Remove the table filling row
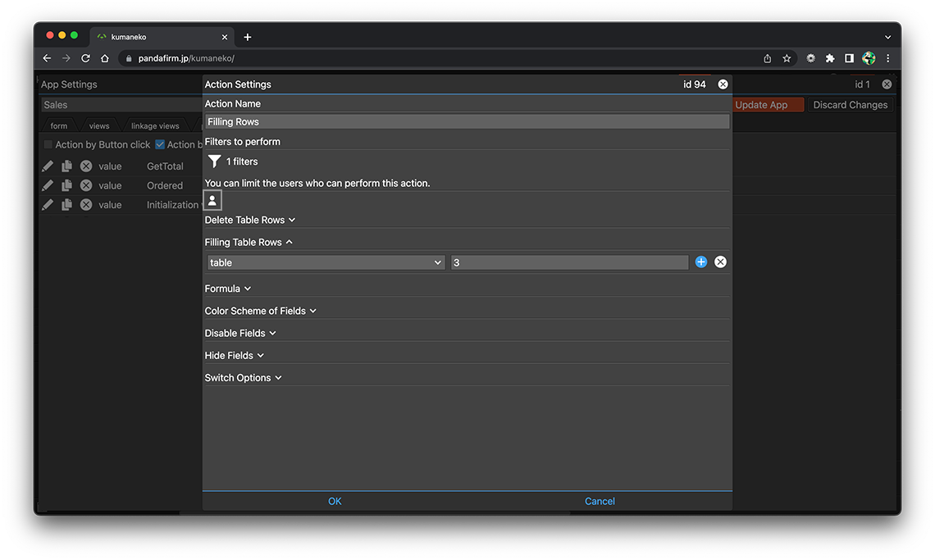 pos(720,262)
